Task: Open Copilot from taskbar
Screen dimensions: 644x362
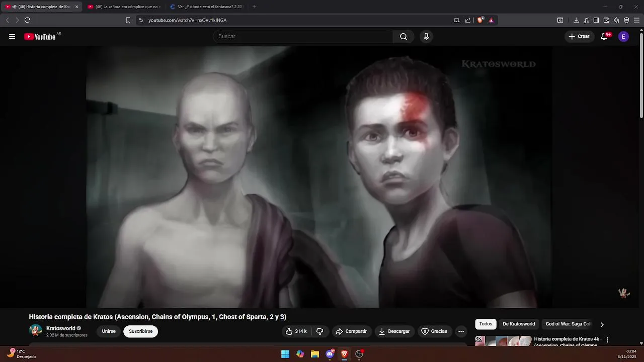Action: (300, 354)
